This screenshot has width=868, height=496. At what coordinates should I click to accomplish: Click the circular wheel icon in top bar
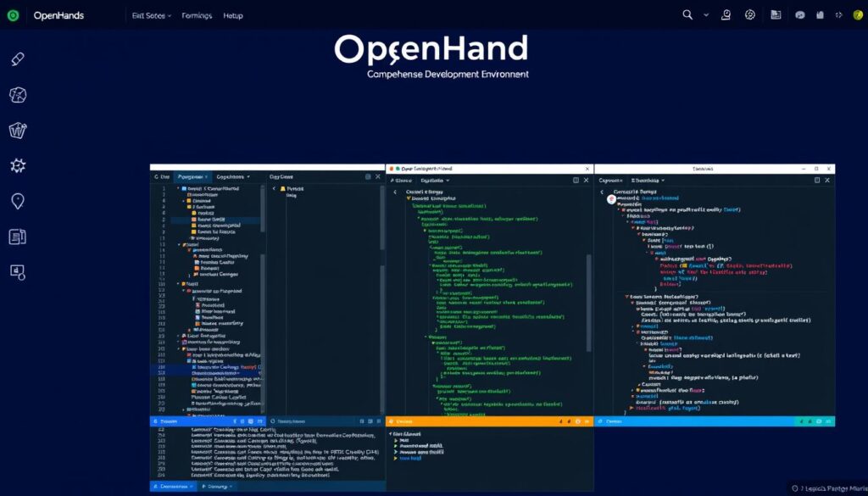click(x=750, y=15)
